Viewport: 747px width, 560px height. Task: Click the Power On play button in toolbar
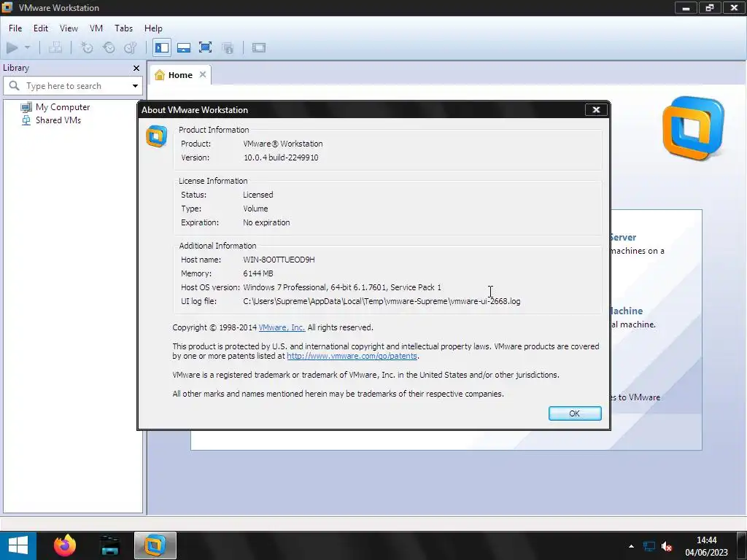click(x=12, y=47)
